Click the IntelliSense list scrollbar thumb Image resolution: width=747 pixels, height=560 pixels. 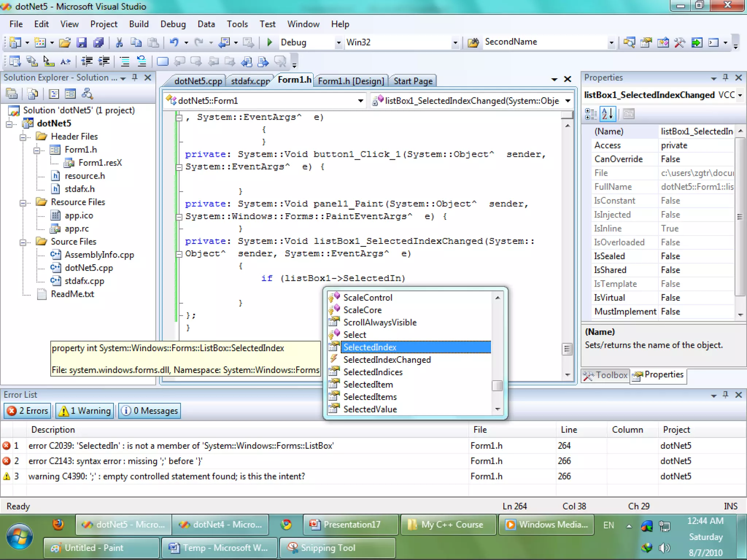point(497,386)
